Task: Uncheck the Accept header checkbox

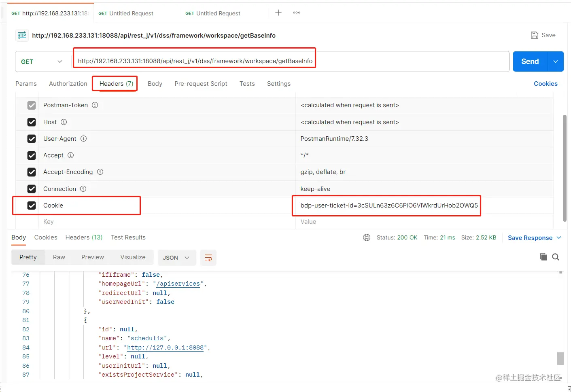Action: pos(32,155)
